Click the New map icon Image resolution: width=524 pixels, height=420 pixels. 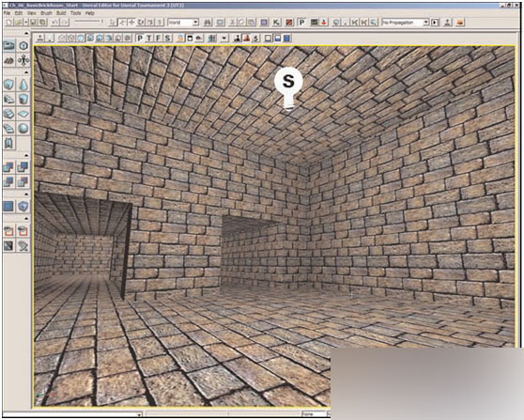pyautogui.click(x=9, y=22)
